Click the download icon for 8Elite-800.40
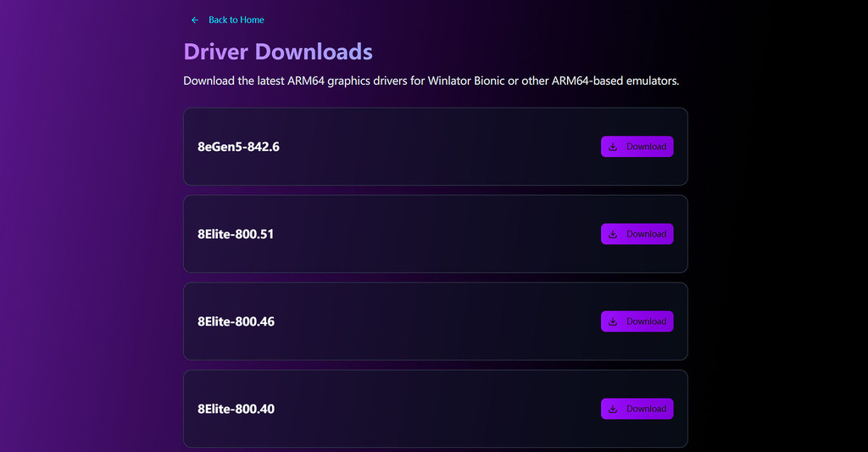868x452 pixels. tap(613, 409)
